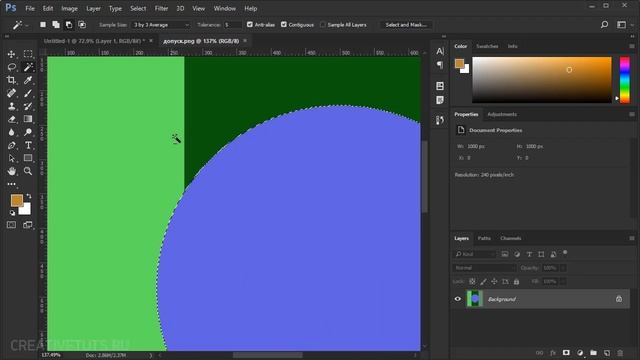
Task: Toggle the Anti-alias checkbox
Action: 250,24
